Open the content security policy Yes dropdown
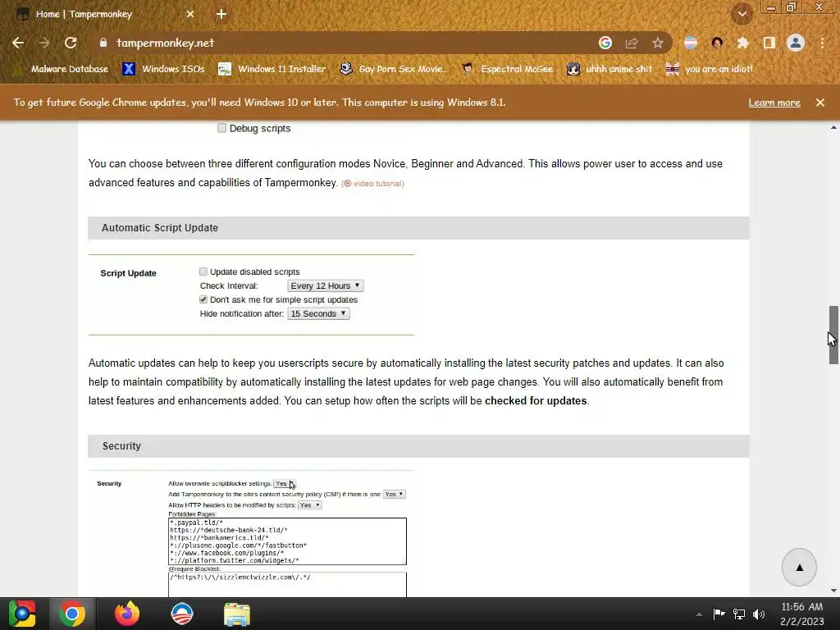 pyautogui.click(x=395, y=494)
